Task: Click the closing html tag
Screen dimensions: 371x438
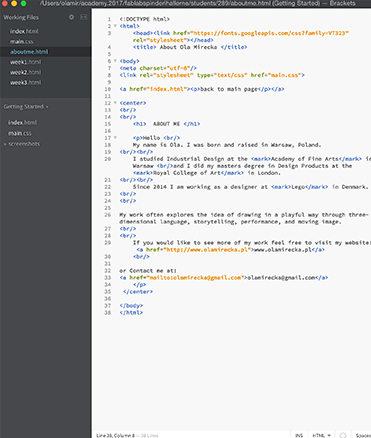Action: point(131,313)
